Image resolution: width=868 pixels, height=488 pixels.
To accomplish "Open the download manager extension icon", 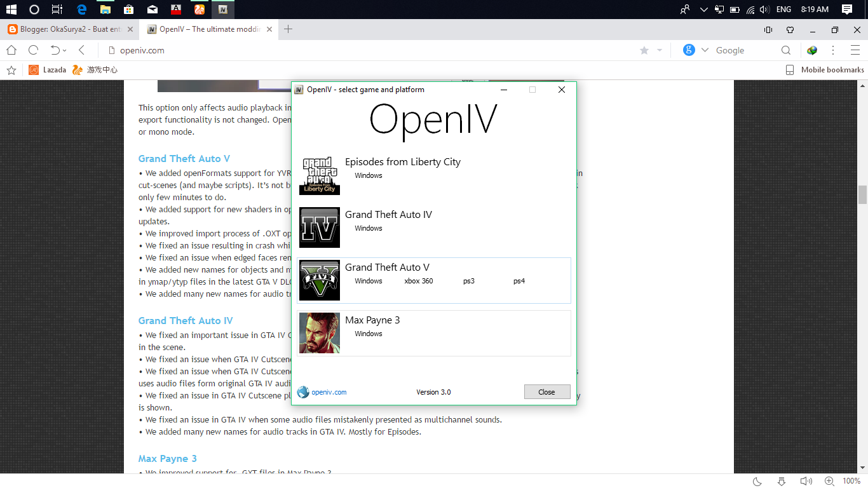I will point(812,50).
